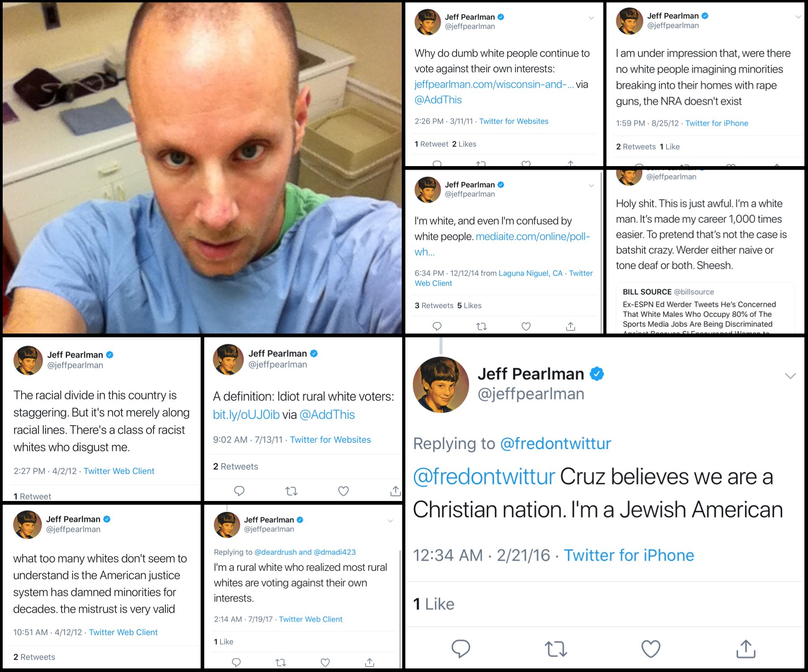Open chevron menu on 'dumb white people' tweet
The width and height of the screenshot is (808, 672).
click(591, 18)
